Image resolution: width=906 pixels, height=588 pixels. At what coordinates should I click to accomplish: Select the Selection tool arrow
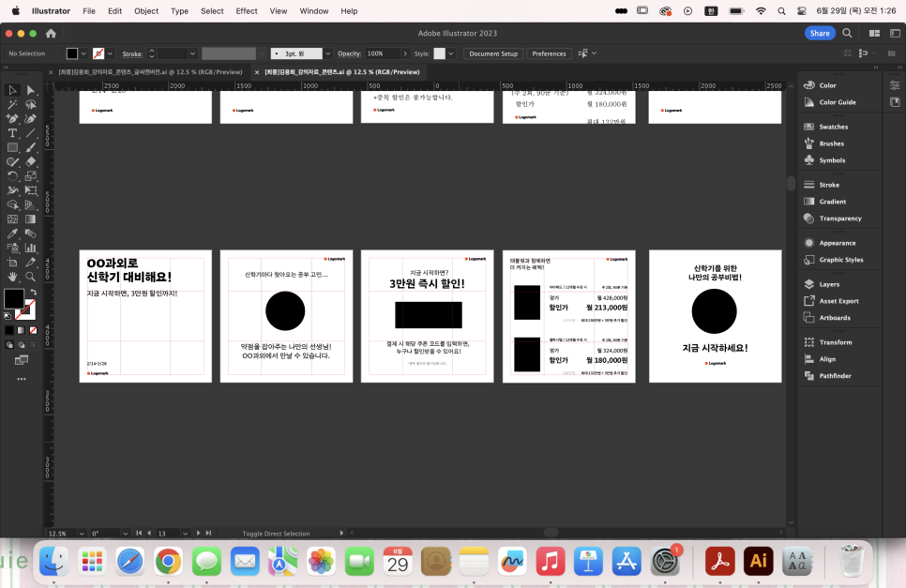12,90
